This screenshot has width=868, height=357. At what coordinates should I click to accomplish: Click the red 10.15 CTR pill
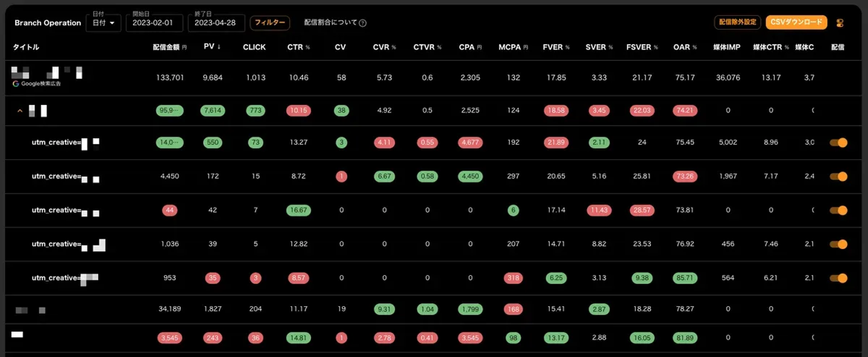[x=298, y=110]
